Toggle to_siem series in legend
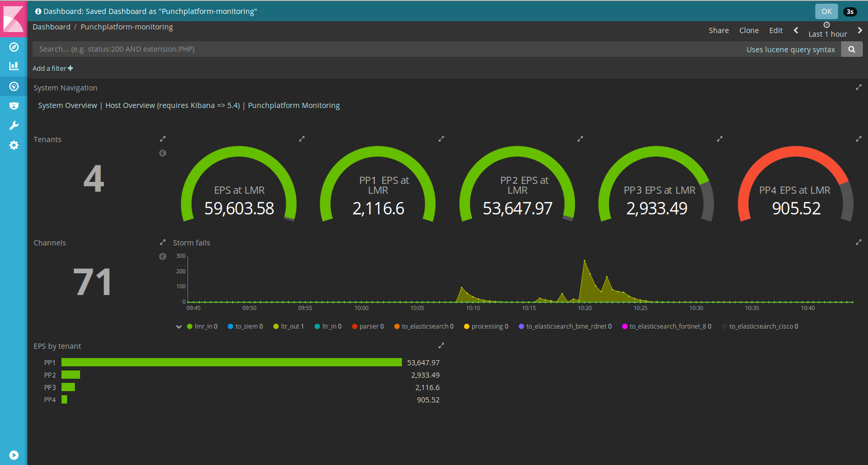The image size is (868, 465). [245, 327]
